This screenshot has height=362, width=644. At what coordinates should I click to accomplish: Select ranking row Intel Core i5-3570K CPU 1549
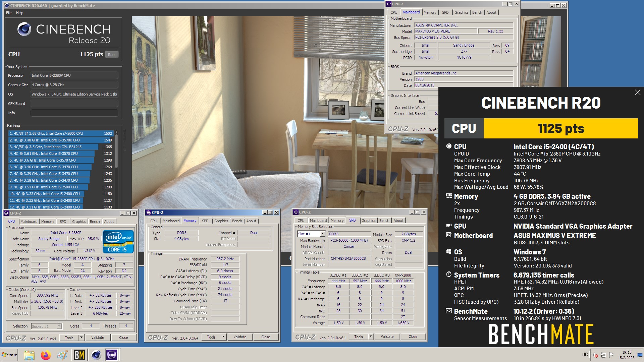pyautogui.click(x=61, y=140)
